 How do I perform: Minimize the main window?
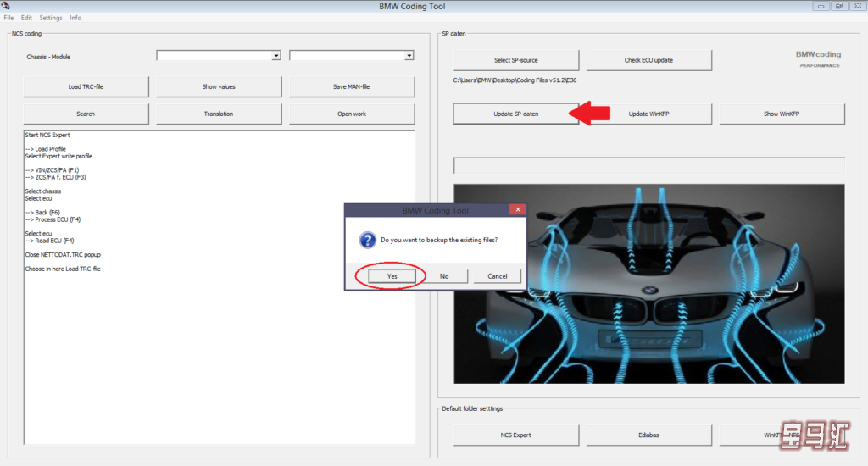(x=821, y=6)
